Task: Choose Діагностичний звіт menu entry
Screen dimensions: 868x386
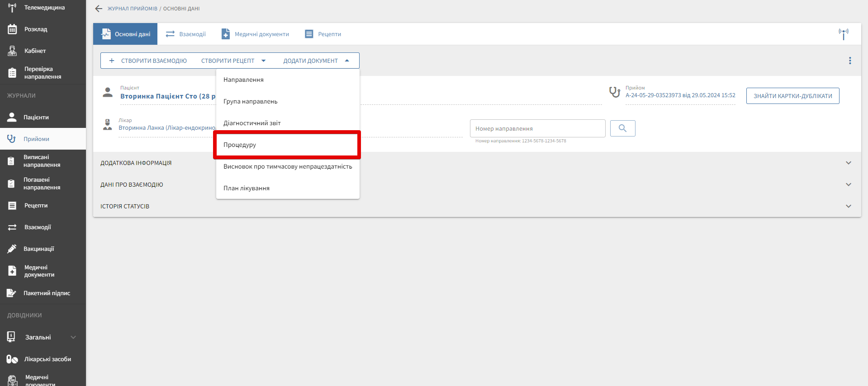Action: coord(252,123)
